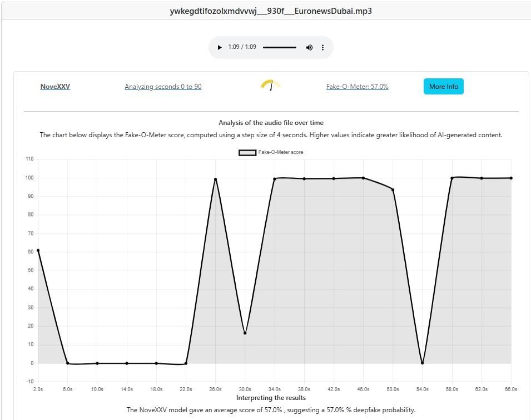Image resolution: width=531 pixels, height=420 pixels.
Task: Select the data point at 50.0s
Action: [x=393, y=190]
